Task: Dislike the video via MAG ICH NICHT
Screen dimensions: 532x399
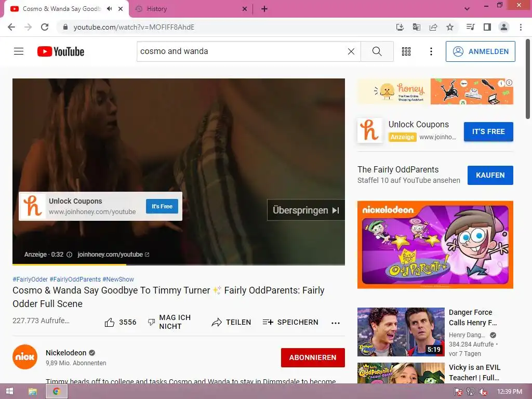Action: pos(169,322)
